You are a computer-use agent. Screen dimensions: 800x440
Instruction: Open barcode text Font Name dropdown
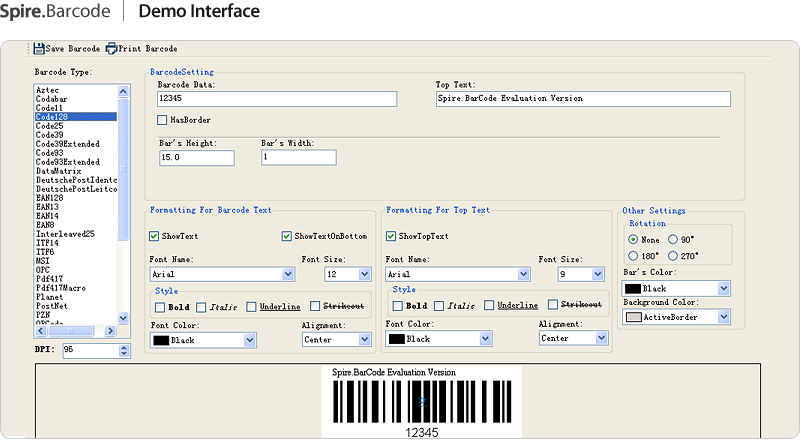(x=288, y=275)
